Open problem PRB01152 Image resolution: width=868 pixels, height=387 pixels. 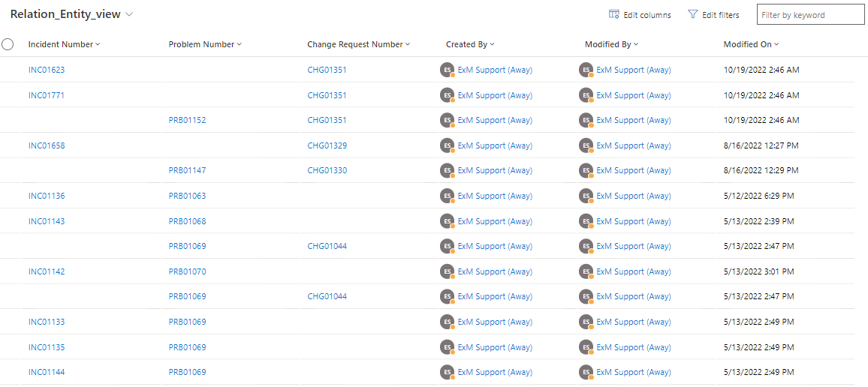tap(187, 120)
